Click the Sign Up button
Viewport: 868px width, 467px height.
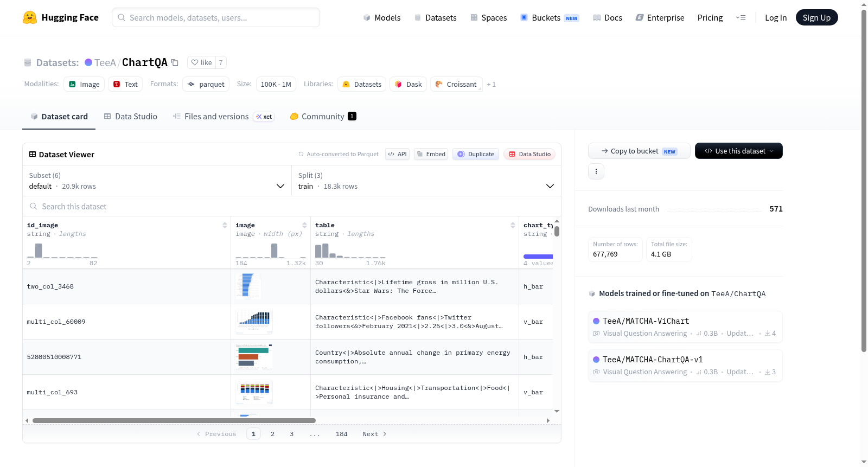click(816, 17)
